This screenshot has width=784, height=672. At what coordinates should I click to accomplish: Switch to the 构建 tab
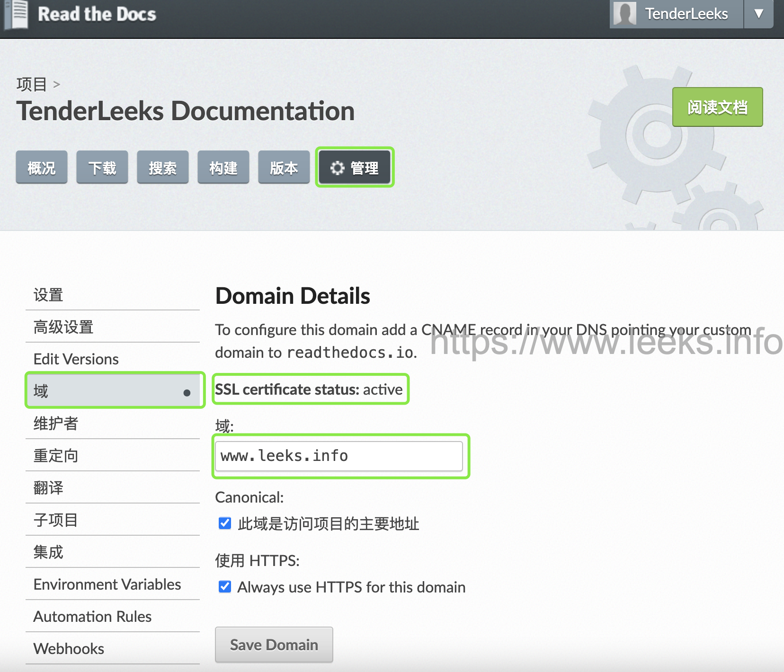tap(223, 168)
